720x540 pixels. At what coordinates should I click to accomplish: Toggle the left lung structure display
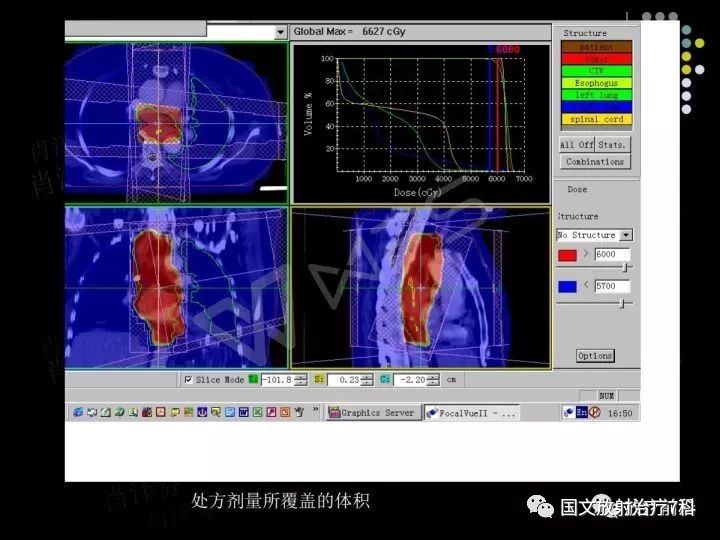tap(595, 95)
